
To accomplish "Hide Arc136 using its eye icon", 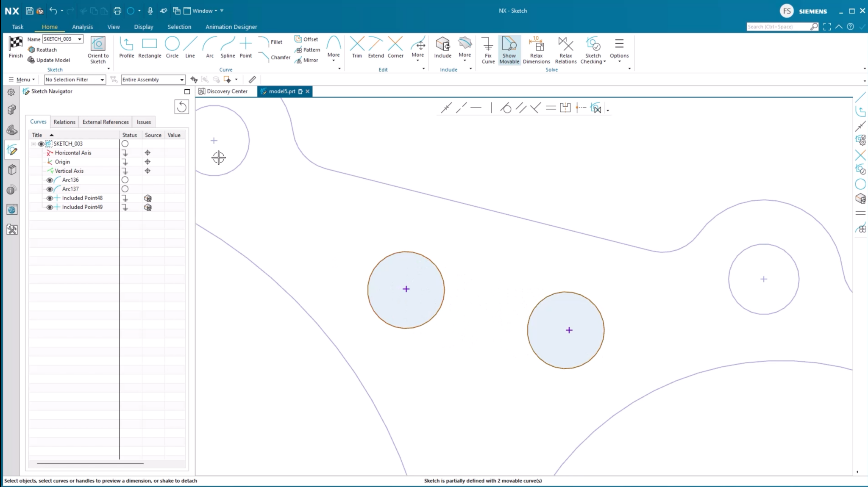I will (x=50, y=180).
